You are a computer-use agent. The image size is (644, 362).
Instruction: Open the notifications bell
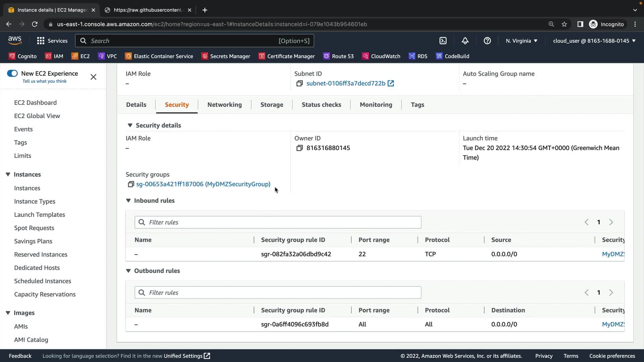pyautogui.click(x=465, y=41)
